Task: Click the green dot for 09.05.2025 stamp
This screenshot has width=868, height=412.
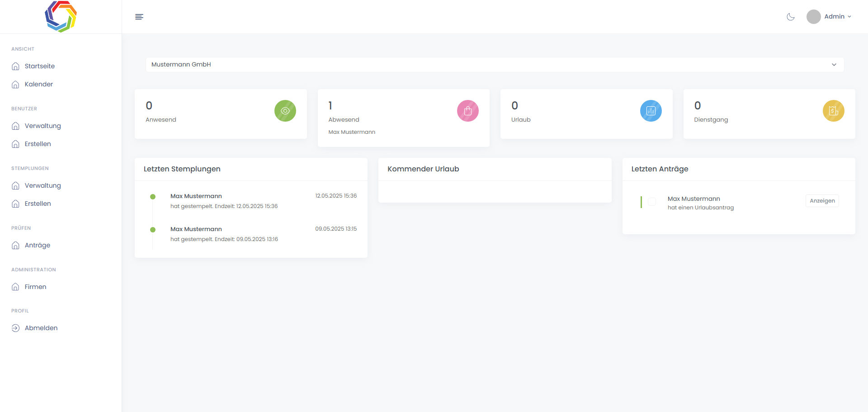Action: click(153, 230)
